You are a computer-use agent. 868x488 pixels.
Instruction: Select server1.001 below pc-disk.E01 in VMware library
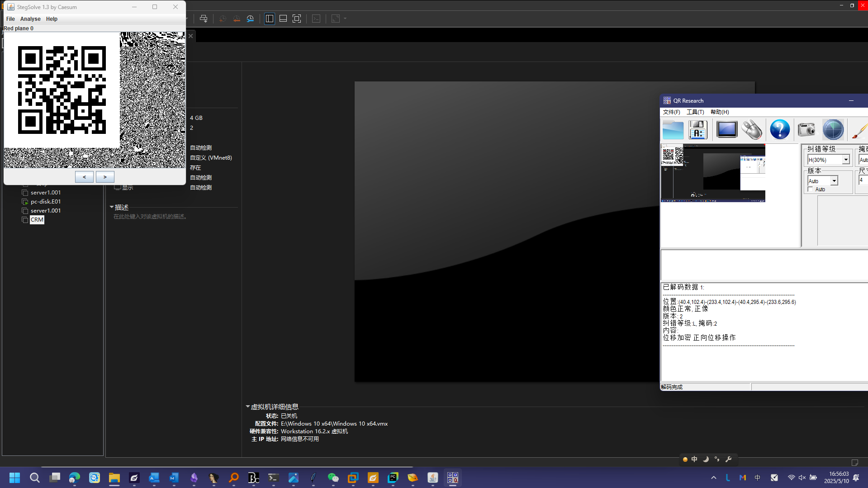(x=46, y=211)
